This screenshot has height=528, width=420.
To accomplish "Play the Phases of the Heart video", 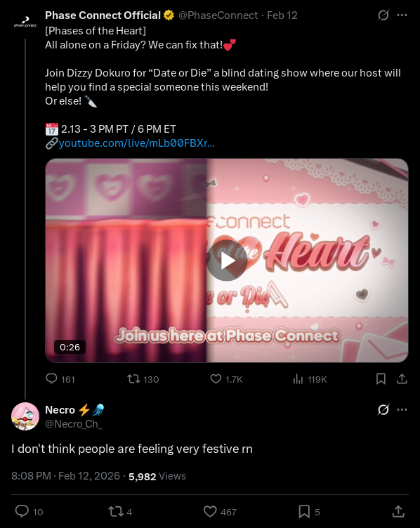I will (x=227, y=260).
